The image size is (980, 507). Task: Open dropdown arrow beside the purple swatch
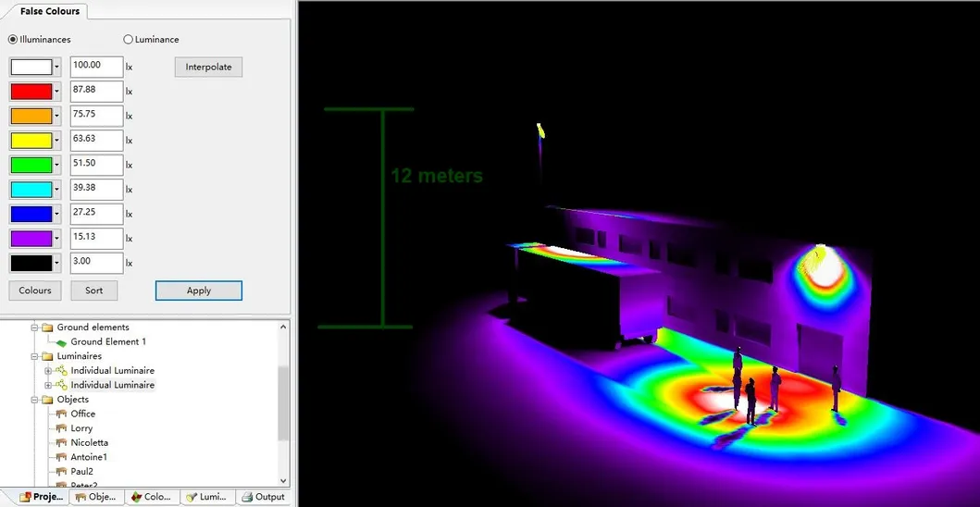[56, 239]
